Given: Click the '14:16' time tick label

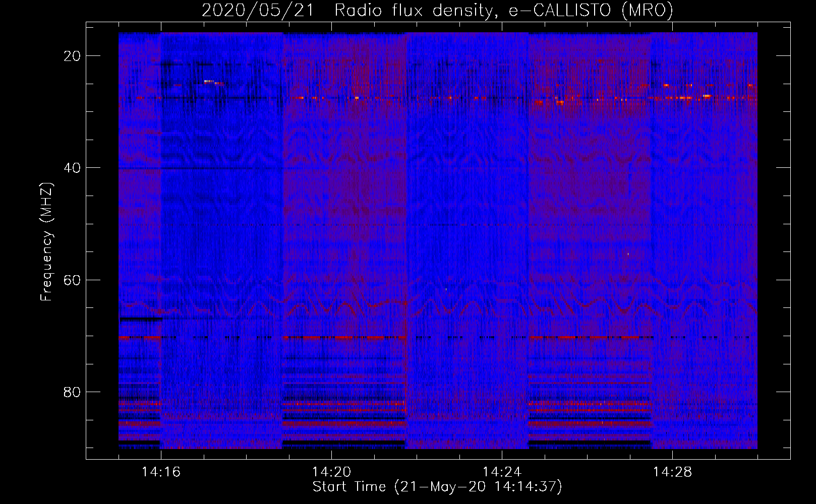Looking at the screenshot, I should coord(161,472).
